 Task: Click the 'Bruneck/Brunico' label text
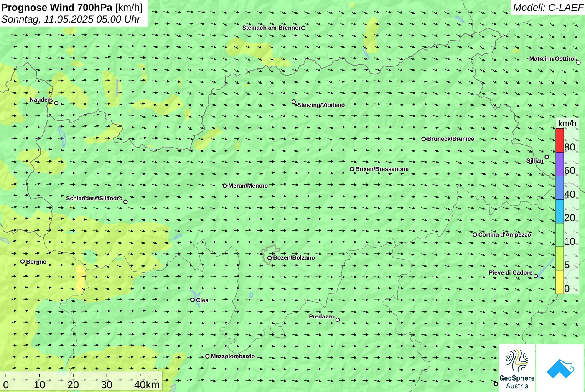click(x=450, y=139)
